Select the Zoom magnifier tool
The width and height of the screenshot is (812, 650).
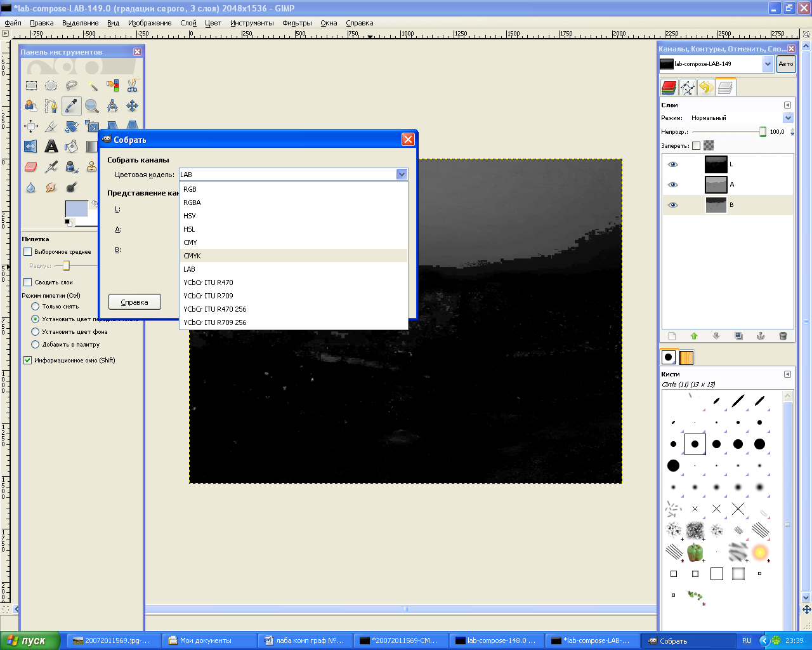coord(92,106)
